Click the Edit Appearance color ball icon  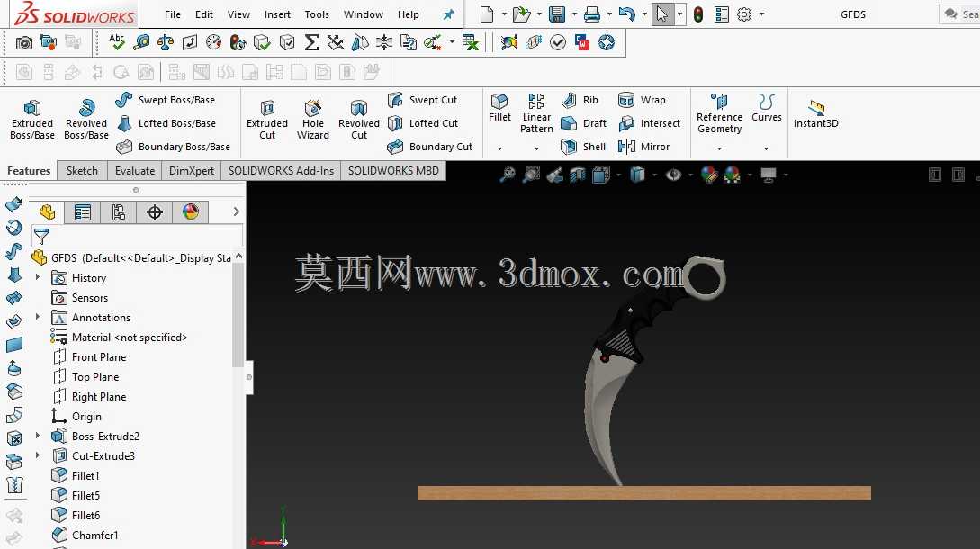(x=709, y=175)
